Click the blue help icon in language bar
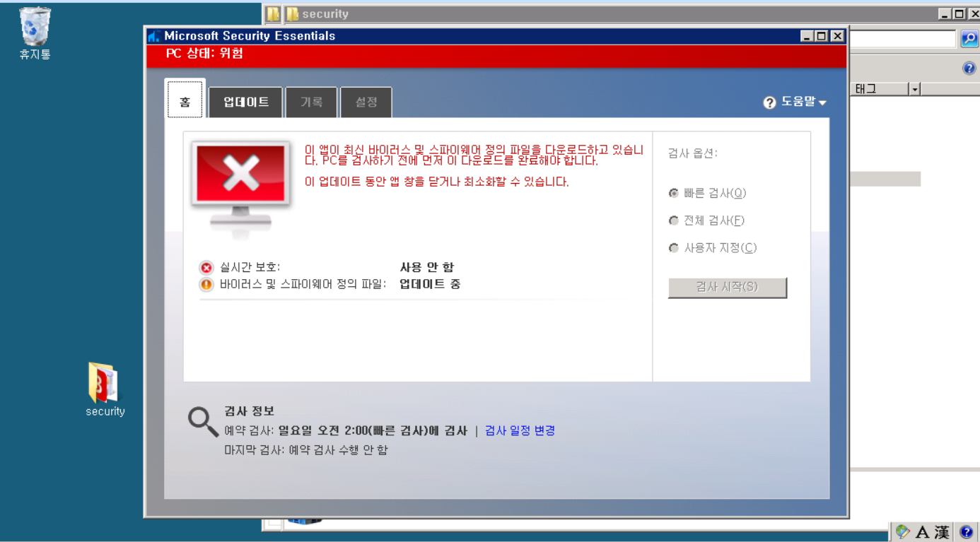This screenshot has width=980, height=542. tap(967, 532)
